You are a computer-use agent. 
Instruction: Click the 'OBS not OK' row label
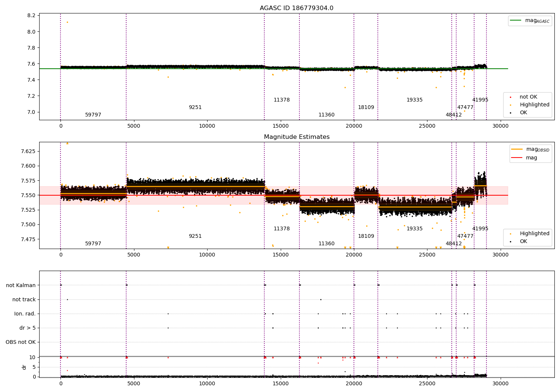[21, 342]
